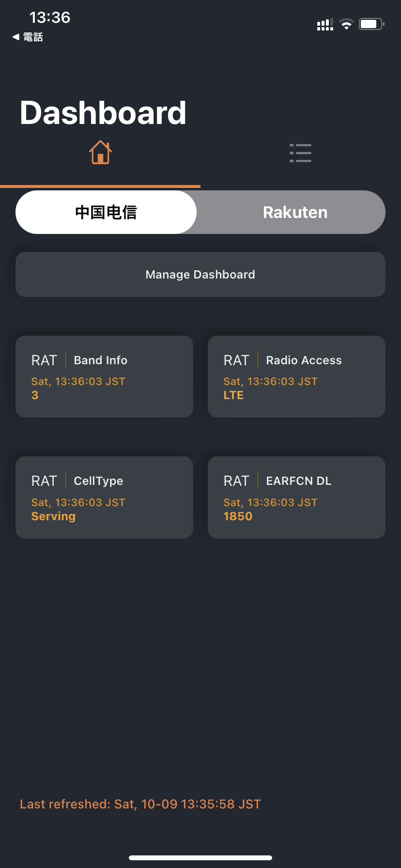Tap the Last refreshed timestamp text
This screenshot has width=401, height=868.
point(140,804)
